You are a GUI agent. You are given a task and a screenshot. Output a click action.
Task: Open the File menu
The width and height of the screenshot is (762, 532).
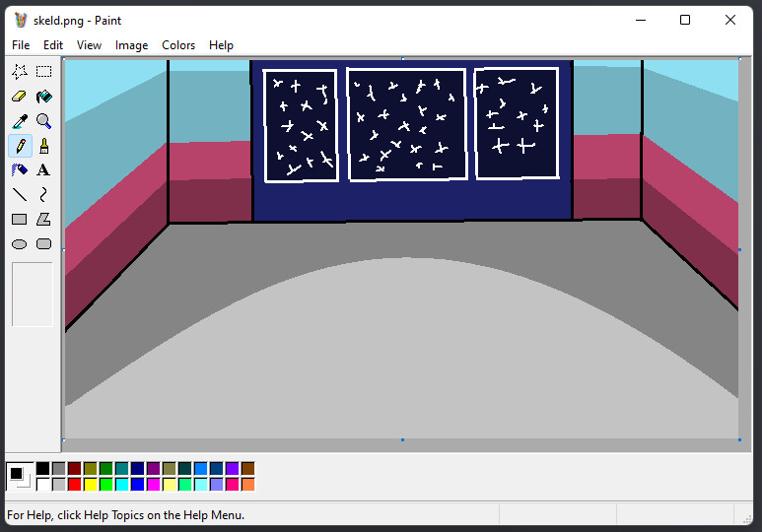click(x=21, y=45)
